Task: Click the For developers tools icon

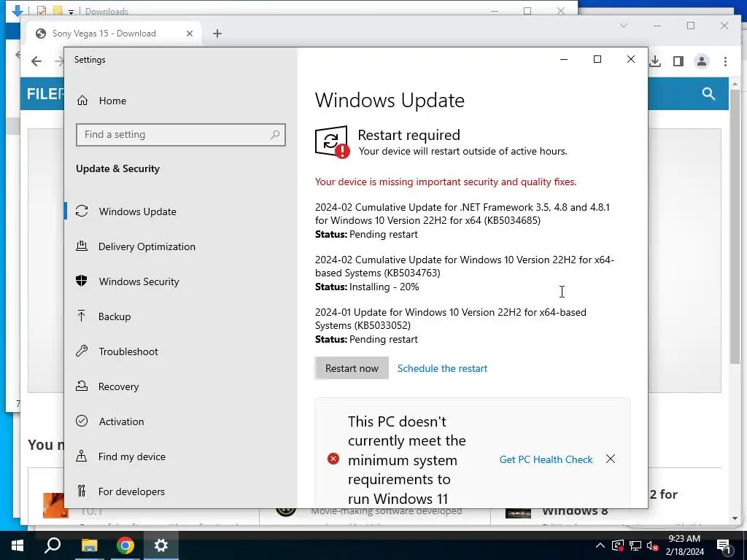Action: [82, 491]
